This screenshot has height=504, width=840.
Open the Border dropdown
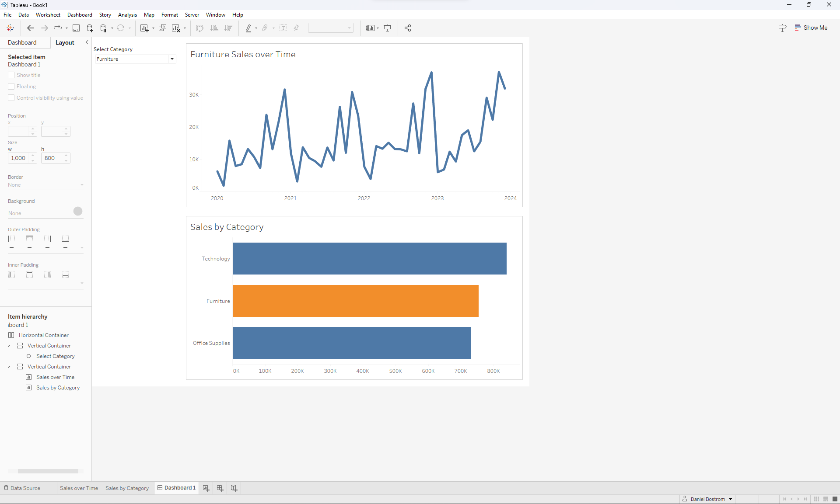45,185
